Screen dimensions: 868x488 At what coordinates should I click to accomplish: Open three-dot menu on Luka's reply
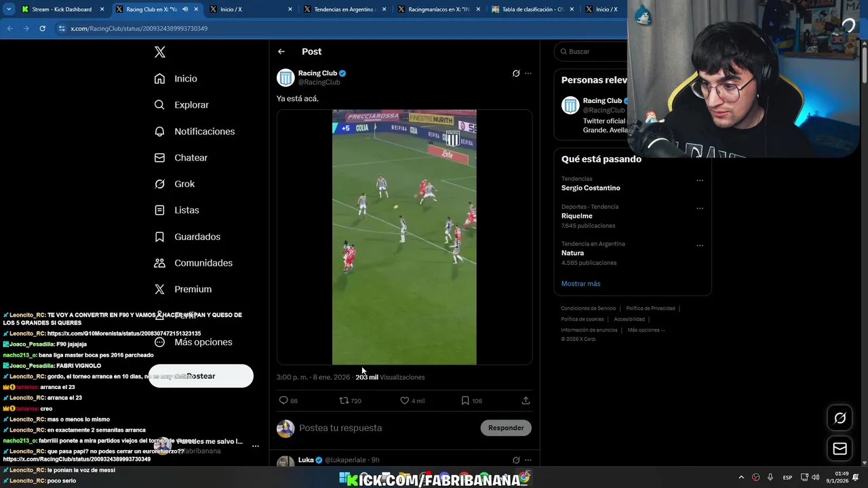tap(528, 460)
